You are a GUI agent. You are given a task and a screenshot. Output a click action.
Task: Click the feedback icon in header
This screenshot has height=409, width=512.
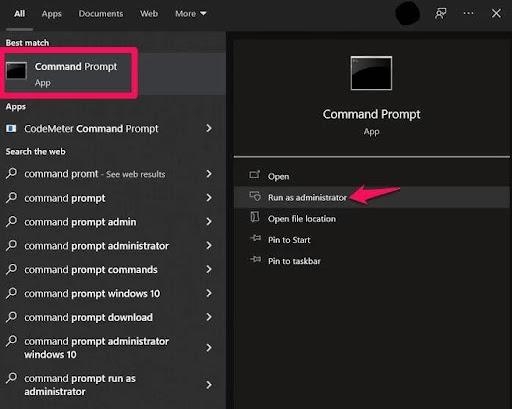click(441, 13)
